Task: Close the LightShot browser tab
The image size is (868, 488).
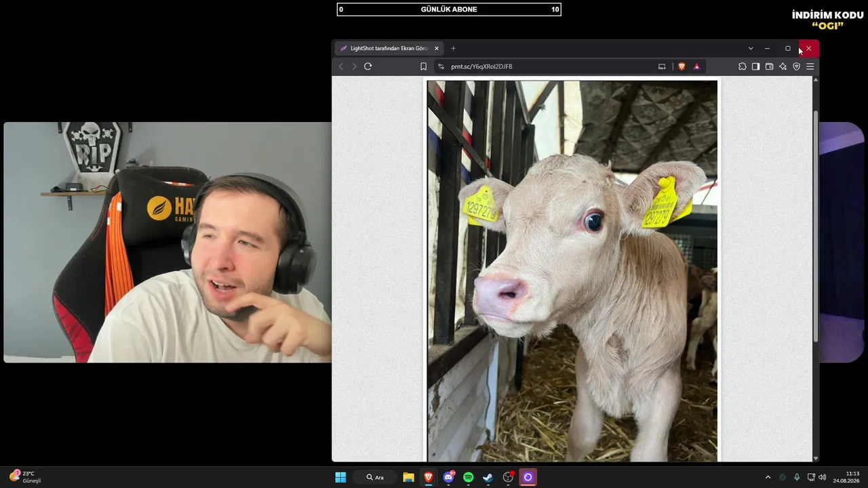Action: (437, 48)
